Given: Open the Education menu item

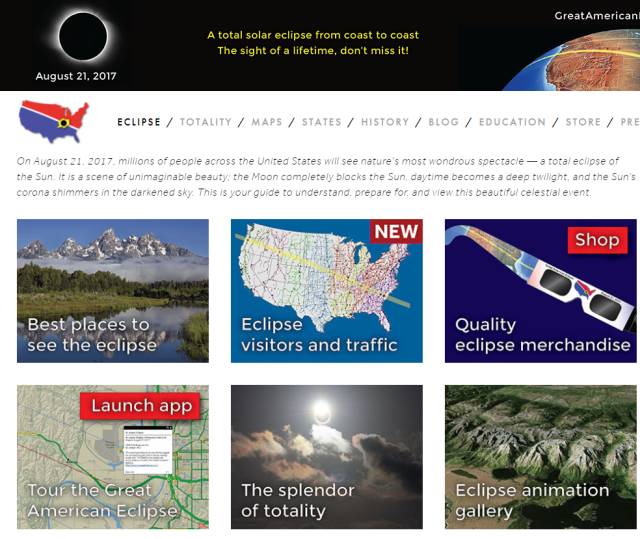Looking at the screenshot, I should coord(512,122).
